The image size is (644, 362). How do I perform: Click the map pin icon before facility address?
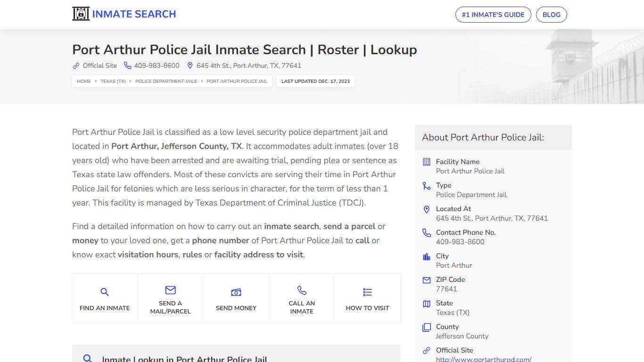(x=190, y=66)
